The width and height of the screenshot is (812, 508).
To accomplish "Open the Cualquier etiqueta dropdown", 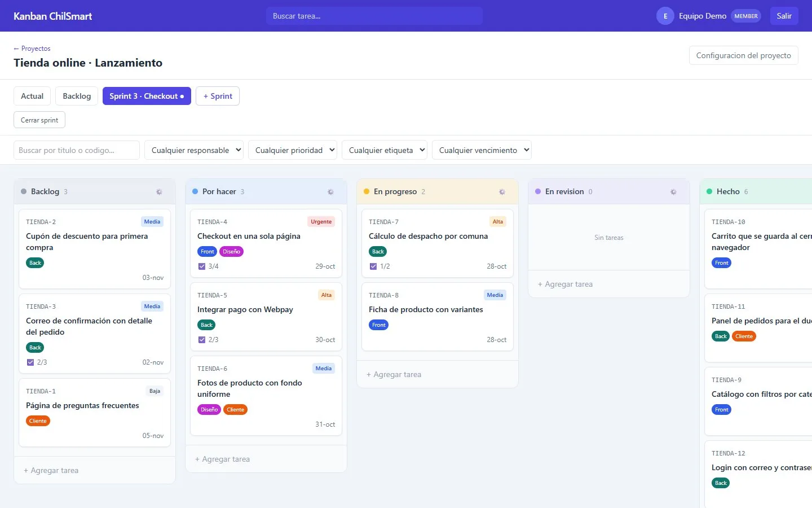I will coord(385,150).
